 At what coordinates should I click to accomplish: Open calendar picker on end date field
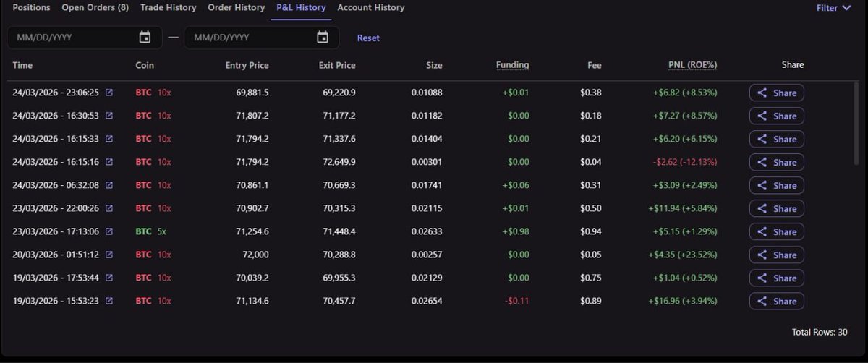tap(323, 37)
